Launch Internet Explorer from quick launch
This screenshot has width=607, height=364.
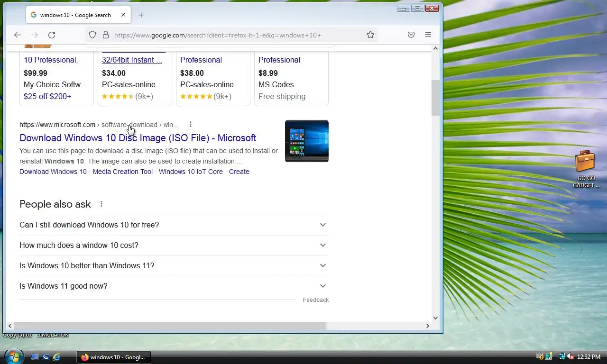tap(56, 357)
